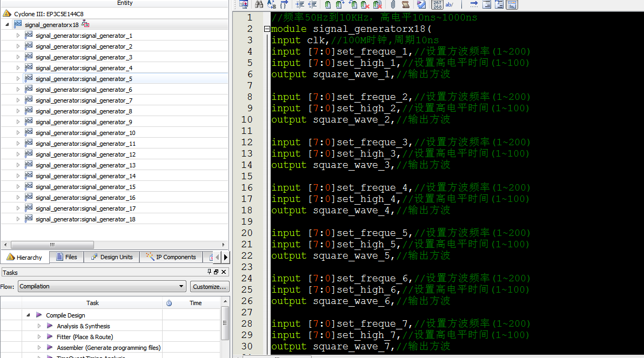
Task: Collapse the module code block fold marker
Action: pos(267,29)
